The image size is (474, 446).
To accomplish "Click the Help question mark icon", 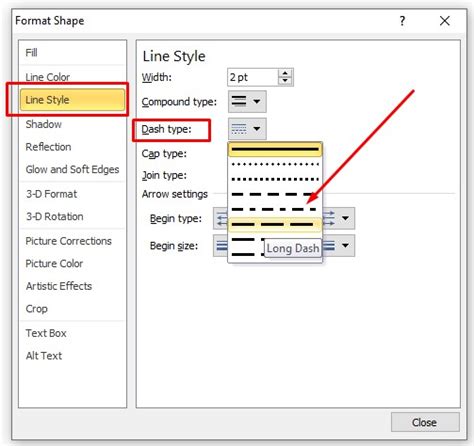I will [x=402, y=21].
